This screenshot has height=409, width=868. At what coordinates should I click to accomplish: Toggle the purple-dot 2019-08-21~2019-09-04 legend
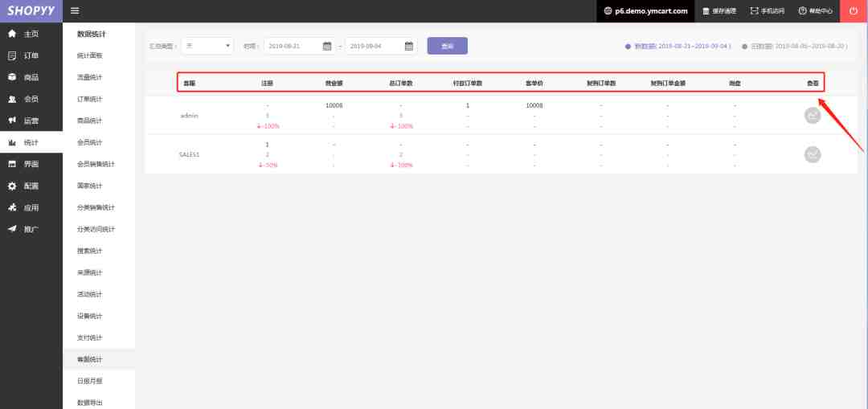678,47
